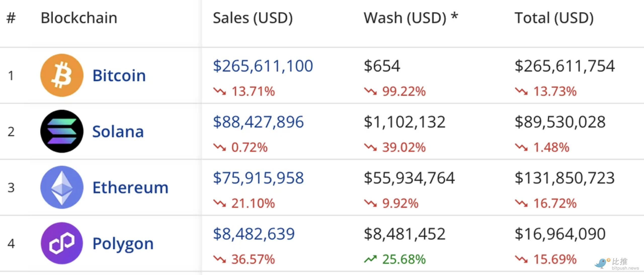
Task: Sort by the Wash (USD) column header
Action: (x=411, y=18)
